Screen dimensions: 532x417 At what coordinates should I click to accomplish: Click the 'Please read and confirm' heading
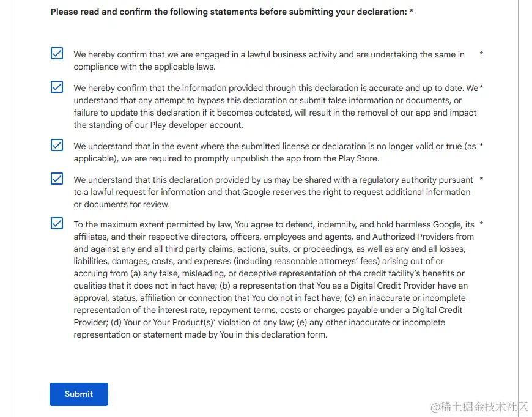228,12
